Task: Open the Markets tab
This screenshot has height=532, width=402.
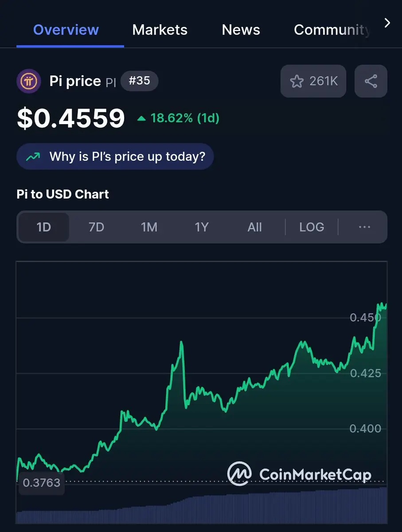Action: pos(160,30)
